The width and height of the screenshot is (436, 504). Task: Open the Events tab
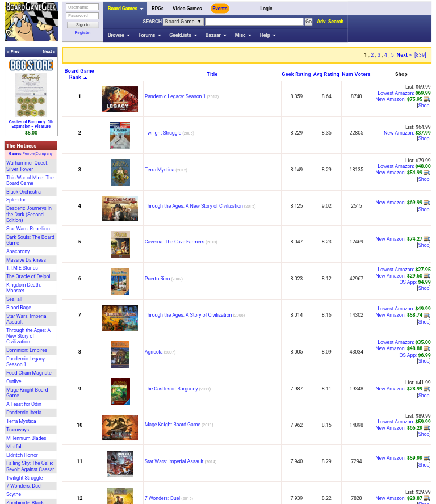tap(220, 9)
